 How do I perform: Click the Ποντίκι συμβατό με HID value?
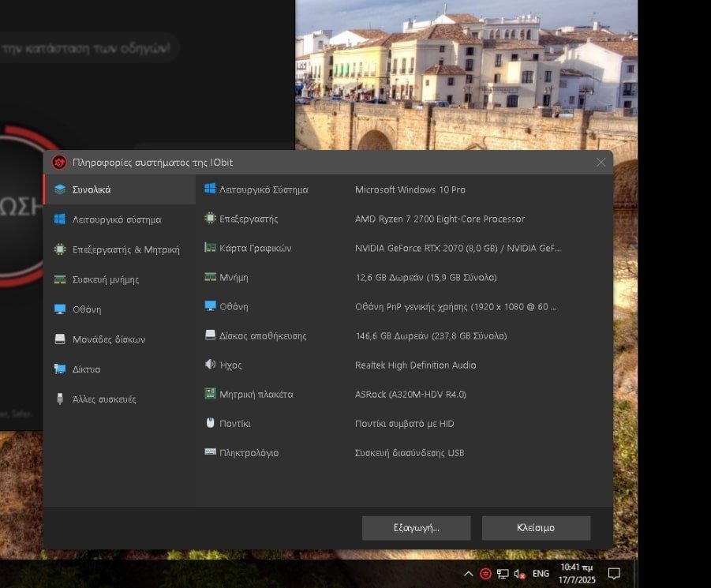pyautogui.click(x=405, y=423)
